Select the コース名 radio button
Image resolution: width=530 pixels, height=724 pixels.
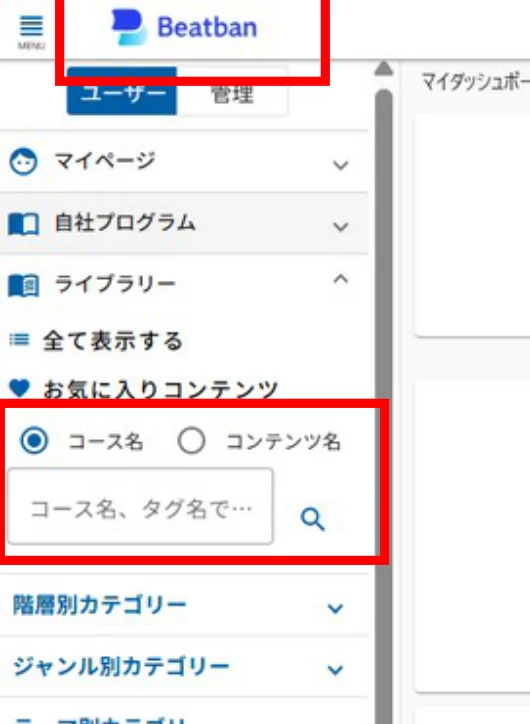pyautogui.click(x=34, y=440)
